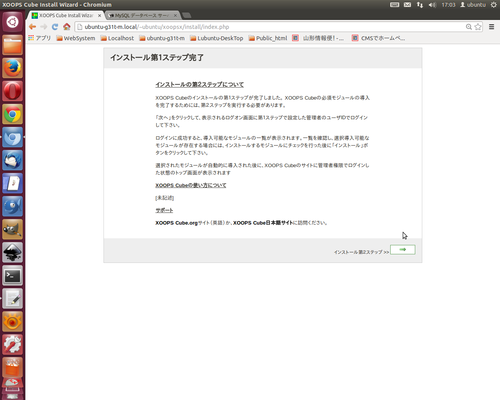Launch Firefox from the Ubuntu dock
The image size is (500, 400).
[x=12, y=68]
